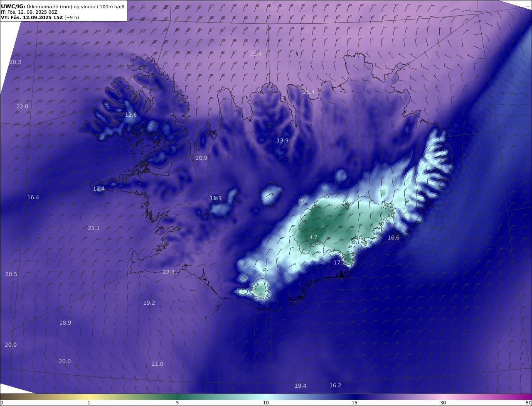Click the 19.4 value label

pos(300,386)
